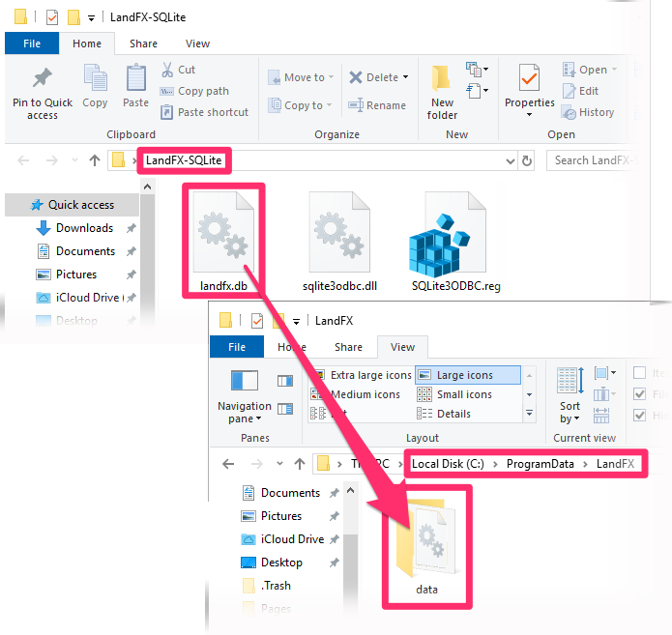Switch to the Share tab
The height and width of the screenshot is (635, 672).
coord(143,43)
